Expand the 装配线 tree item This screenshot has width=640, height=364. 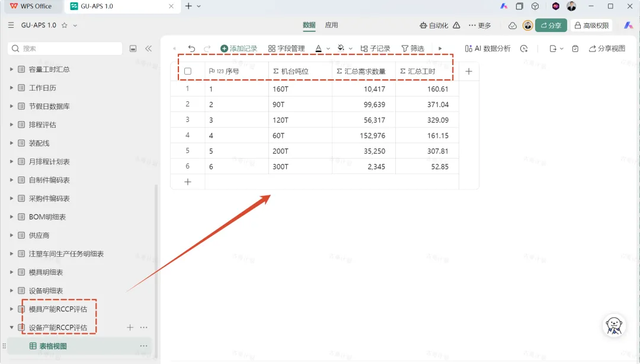coord(11,143)
